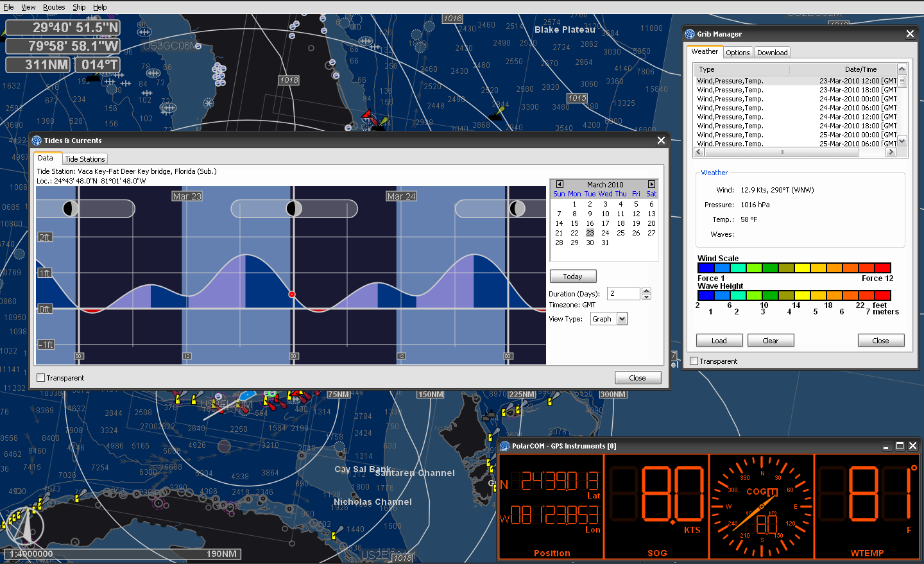The width and height of the screenshot is (924, 564).
Task: Click the Date/Time column header
Action: [843, 69]
